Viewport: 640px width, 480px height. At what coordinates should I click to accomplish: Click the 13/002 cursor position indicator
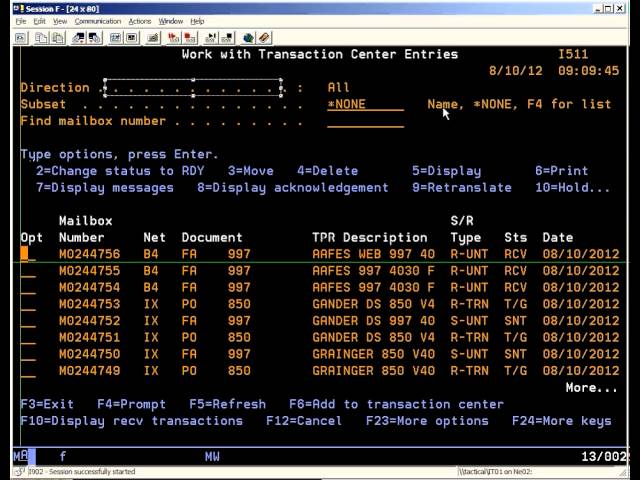(604, 456)
